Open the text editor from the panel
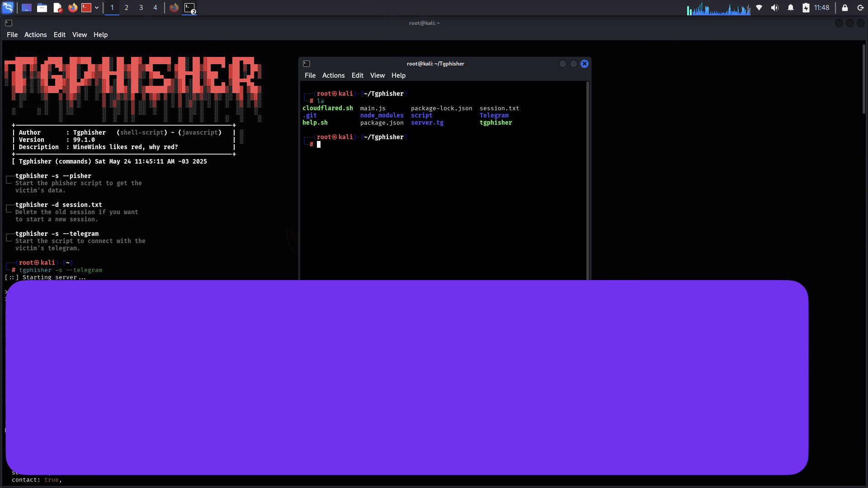868x488 pixels. coord(57,8)
